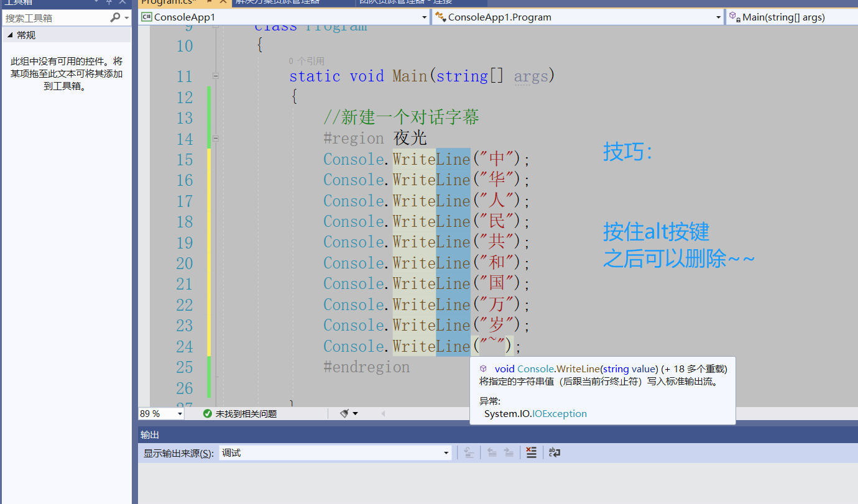Open the code cleanup dropdown arrow
This screenshot has height=504, width=858.
[356, 413]
